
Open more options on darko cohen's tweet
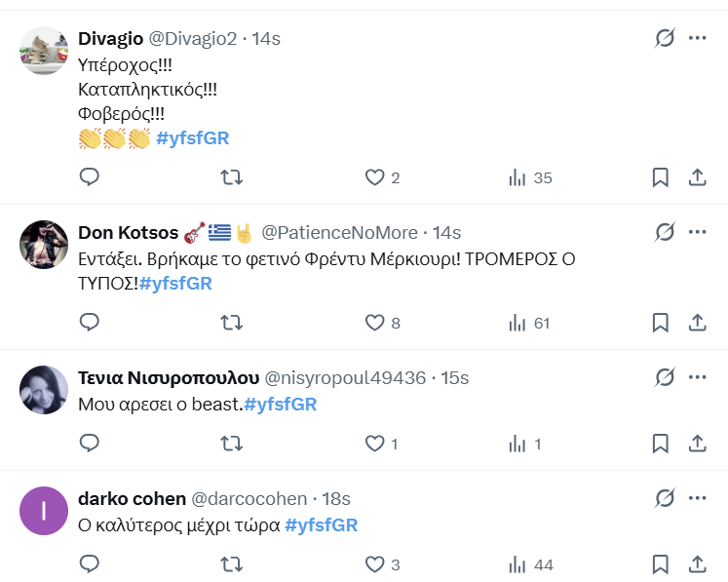click(x=698, y=498)
